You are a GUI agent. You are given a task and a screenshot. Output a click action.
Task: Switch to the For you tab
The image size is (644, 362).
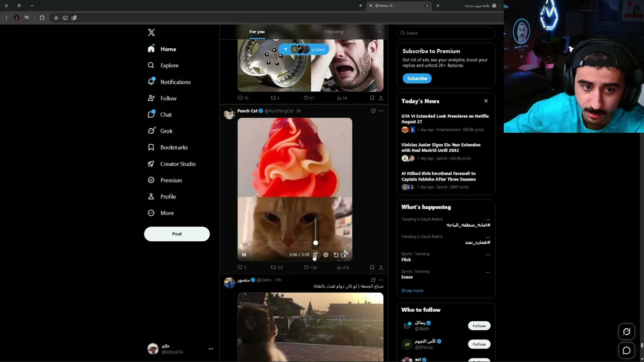[257, 32]
